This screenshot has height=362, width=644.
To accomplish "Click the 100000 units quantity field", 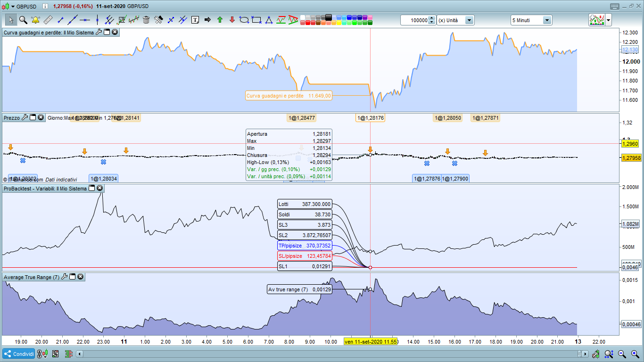I will (x=417, y=20).
